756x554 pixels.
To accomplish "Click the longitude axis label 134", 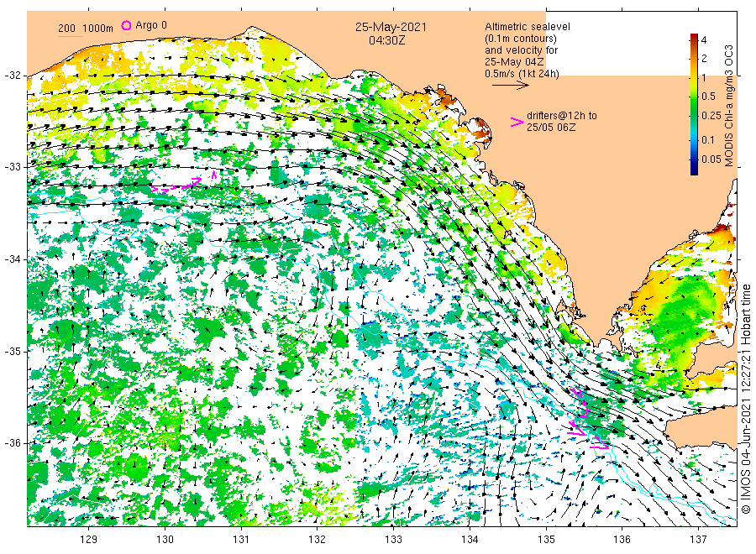I will (470, 539).
